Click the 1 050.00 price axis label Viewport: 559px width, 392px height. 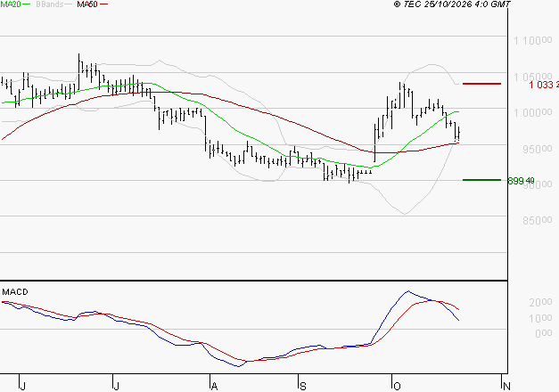532,77
